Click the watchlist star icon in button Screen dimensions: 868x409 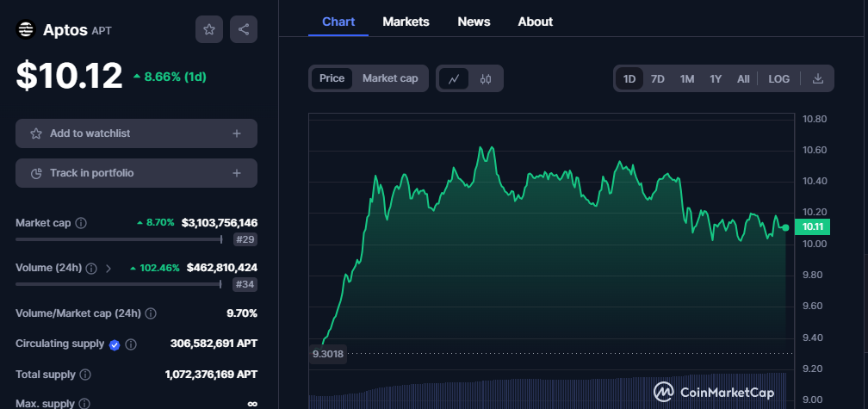[36, 133]
